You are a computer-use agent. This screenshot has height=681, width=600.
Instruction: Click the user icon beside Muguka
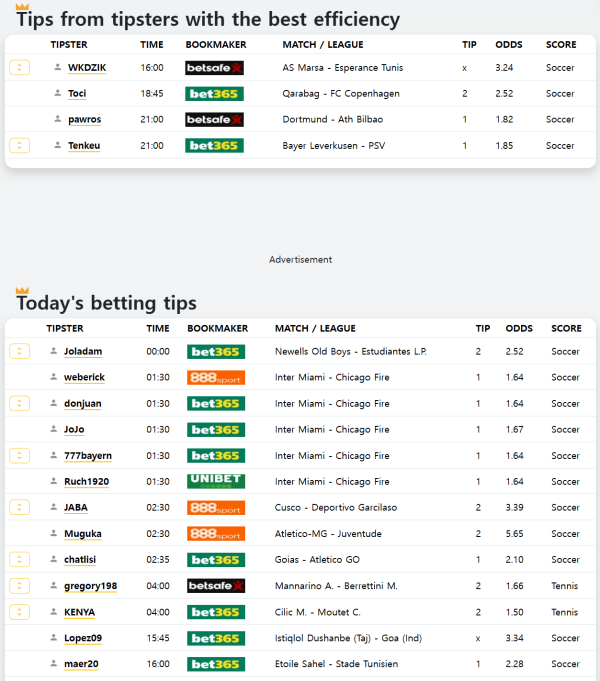(x=54, y=534)
